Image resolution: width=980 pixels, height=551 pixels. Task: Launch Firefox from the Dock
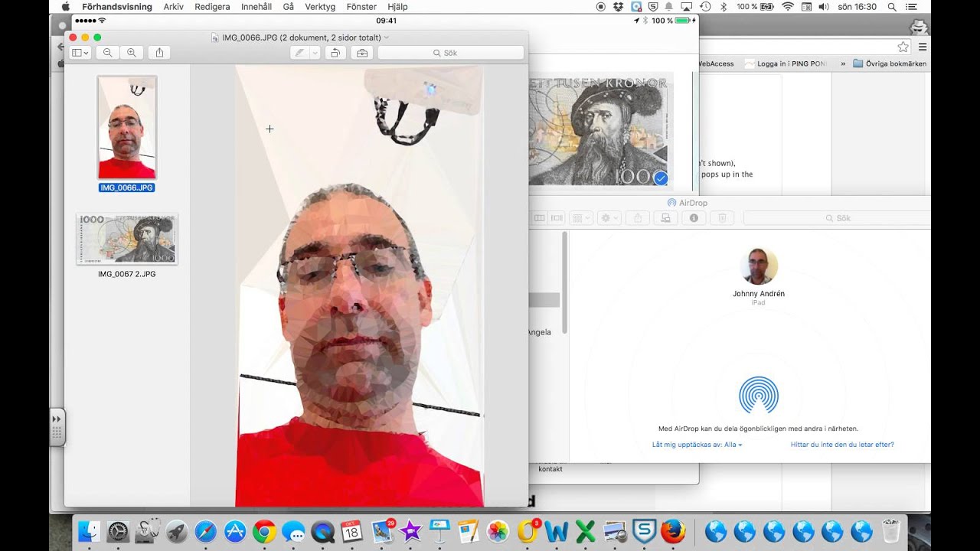tap(673, 531)
